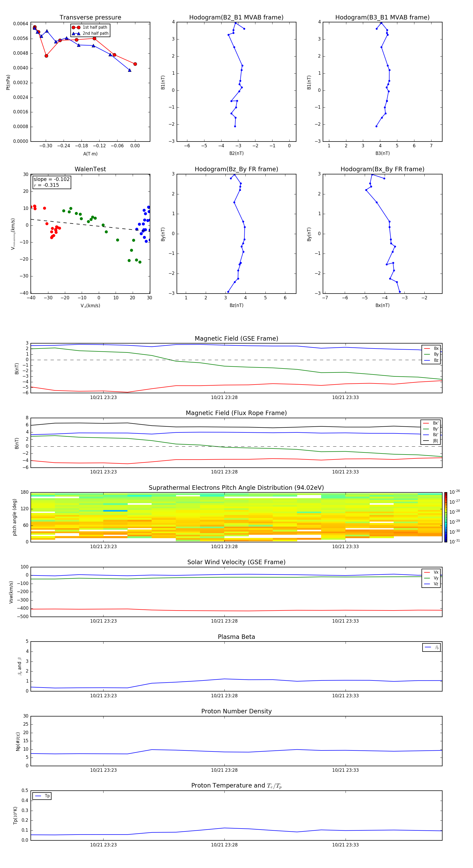Viewport: 473px width, 868px height.
Task: Click the 'Hodogram(Bz_By FR frame)' title
Action: tap(236, 169)
